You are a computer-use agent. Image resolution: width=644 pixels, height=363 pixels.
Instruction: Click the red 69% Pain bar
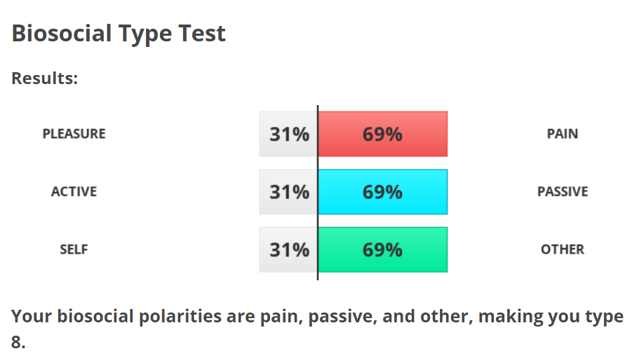pyautogui.click(x=382, y=134)
